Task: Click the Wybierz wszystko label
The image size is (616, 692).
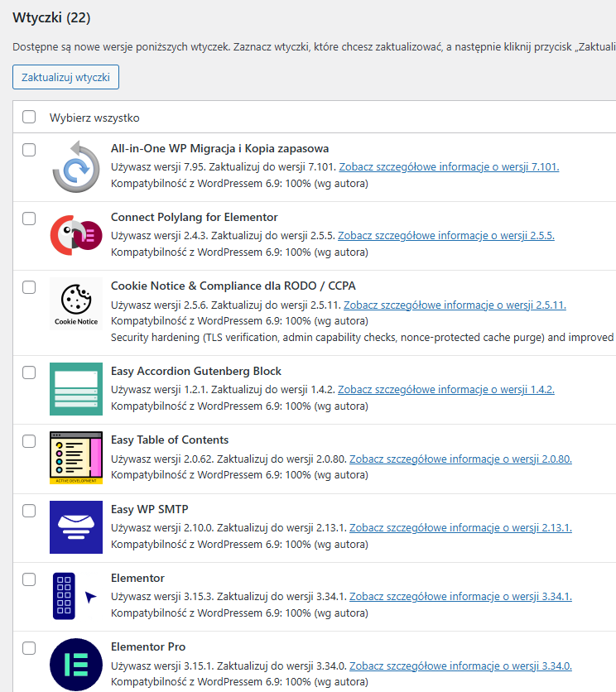Action: pos(94,118)
